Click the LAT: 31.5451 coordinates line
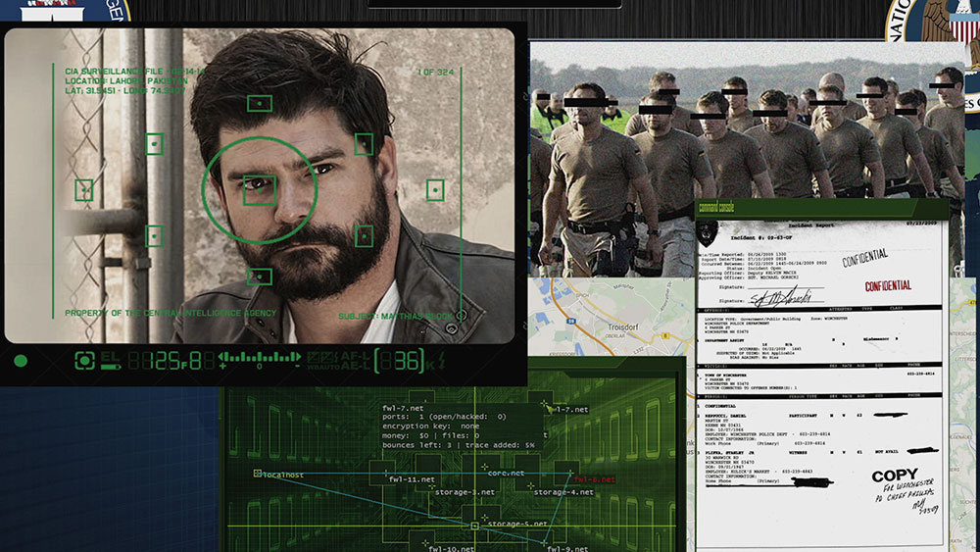The width and height of the screenshot is (980, 552). [125, 90]
